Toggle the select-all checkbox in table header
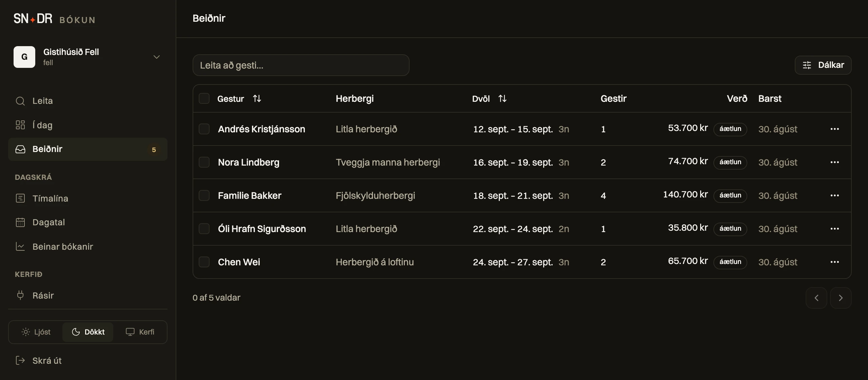 click(x=204, y=98)
